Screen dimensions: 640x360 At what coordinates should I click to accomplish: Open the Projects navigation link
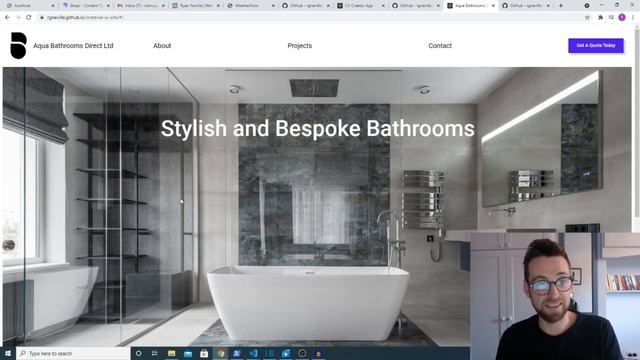[300, 46]
